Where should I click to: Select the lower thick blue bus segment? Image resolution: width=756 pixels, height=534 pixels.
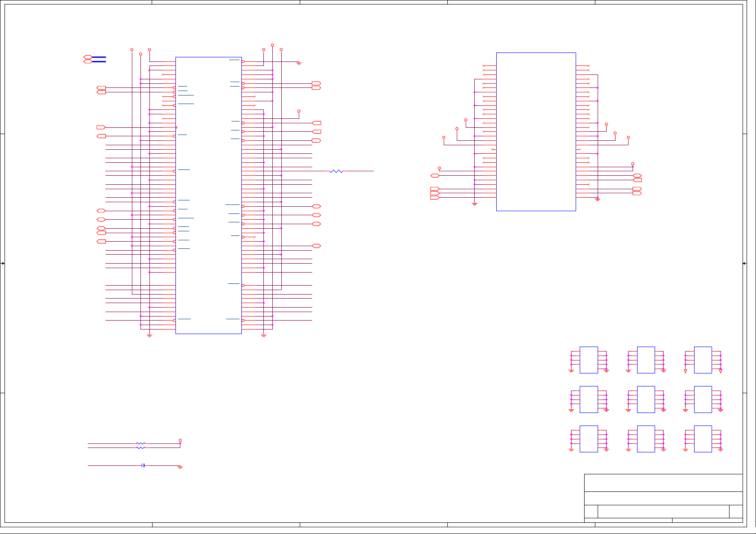pyautogui.click(x=99, y=61)
